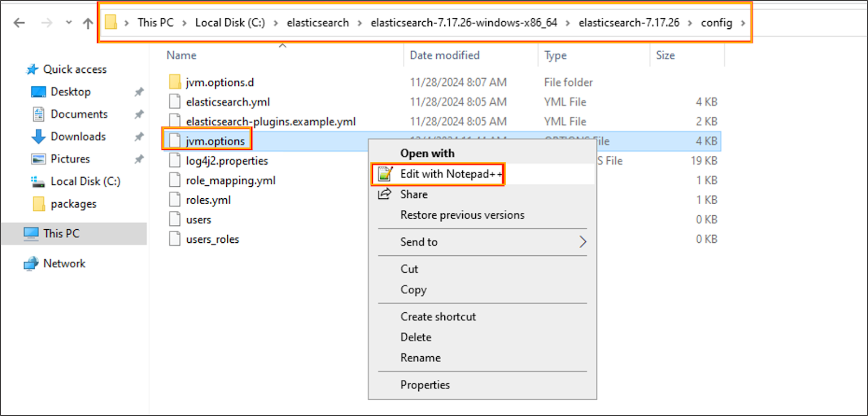The width and height of the screenshot is (868, 416).
Task: Sort files by Date modified column
Action: tap(444, 55)
